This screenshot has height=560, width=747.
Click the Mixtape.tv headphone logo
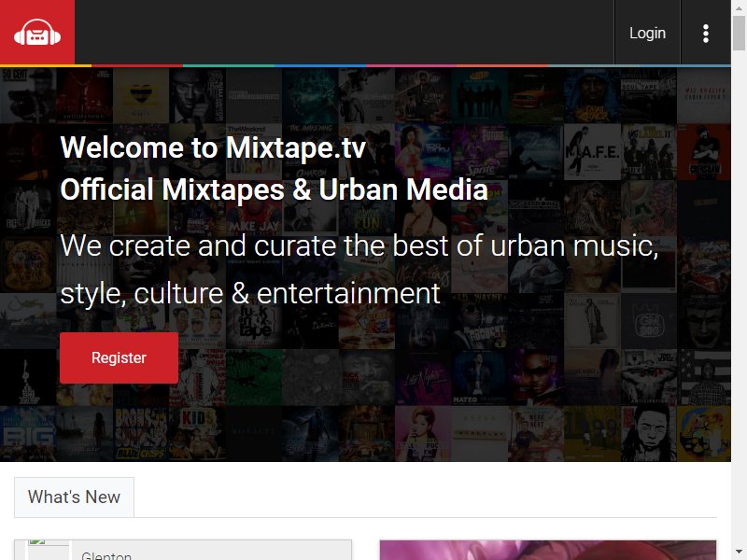click(37, 33)
